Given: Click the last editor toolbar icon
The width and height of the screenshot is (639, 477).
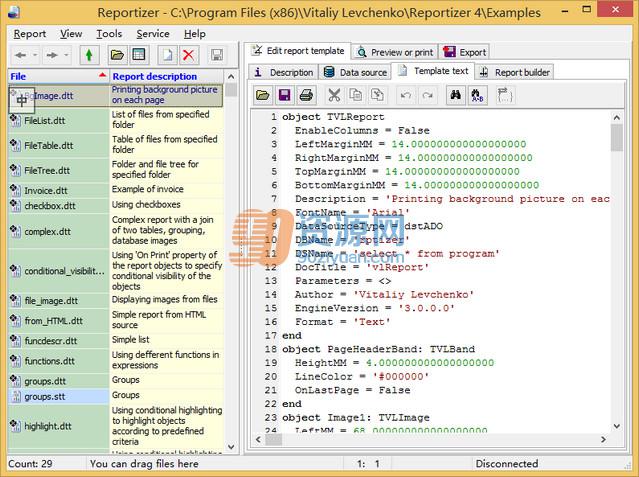Looking at the screenshot, I should (x=505, y=95).
